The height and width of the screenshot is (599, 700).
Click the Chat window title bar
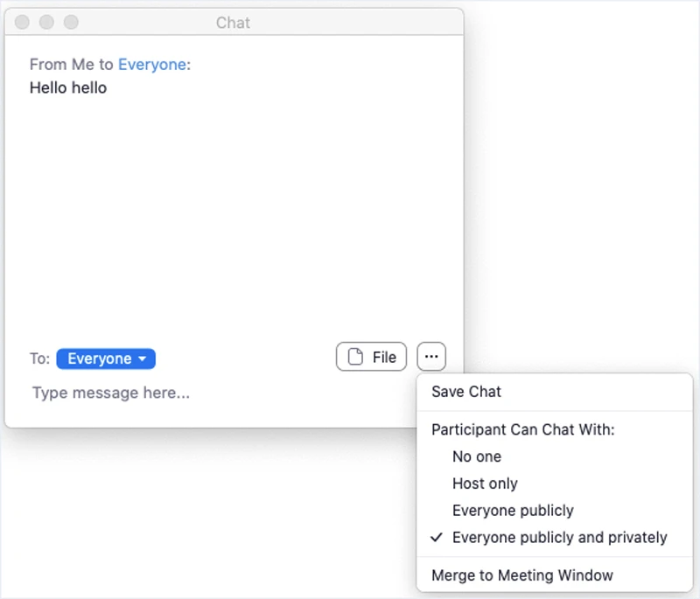[x=232, y=23]
